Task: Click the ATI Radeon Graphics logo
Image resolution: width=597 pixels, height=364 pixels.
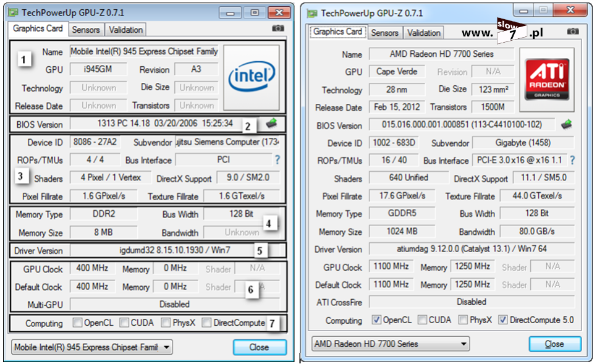Action: (547, 79)
